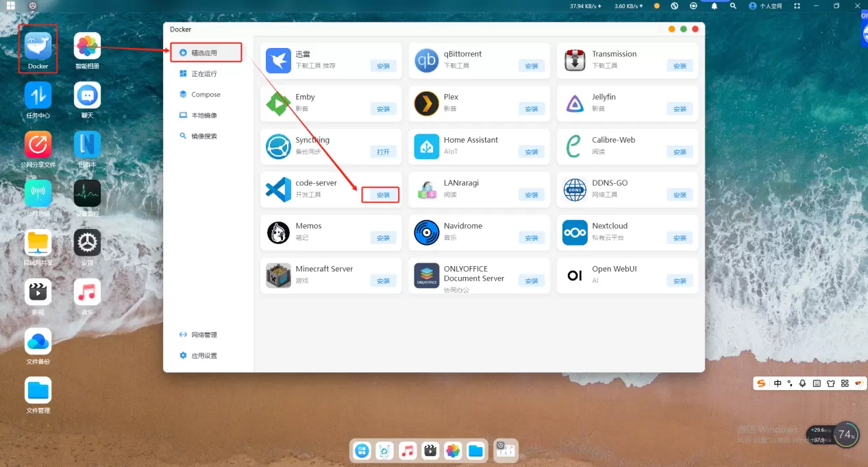This screenshot has width=868, height=467.
Task: Switch to 正在运行 in Docker sidebar
Action: click(204, 73)
